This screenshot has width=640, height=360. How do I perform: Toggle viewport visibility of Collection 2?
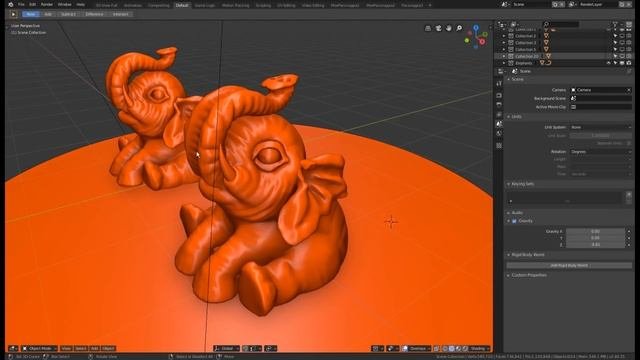pos(622,36)
